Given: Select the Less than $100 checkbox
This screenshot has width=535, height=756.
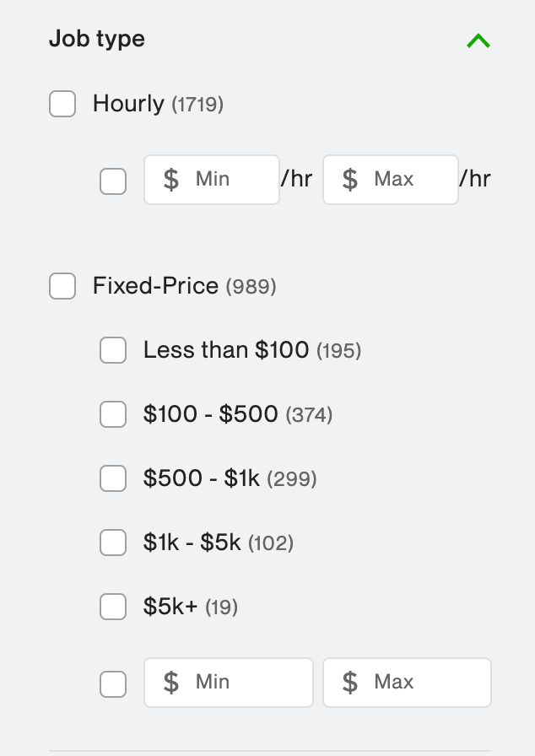Looking at the screenshot, I should tap(113, 350).
